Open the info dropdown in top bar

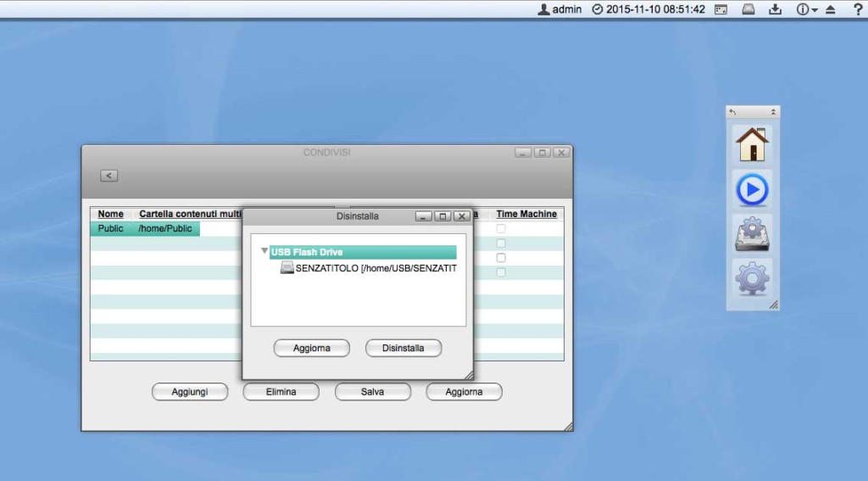pyautogui.click(x=807, y=9)
